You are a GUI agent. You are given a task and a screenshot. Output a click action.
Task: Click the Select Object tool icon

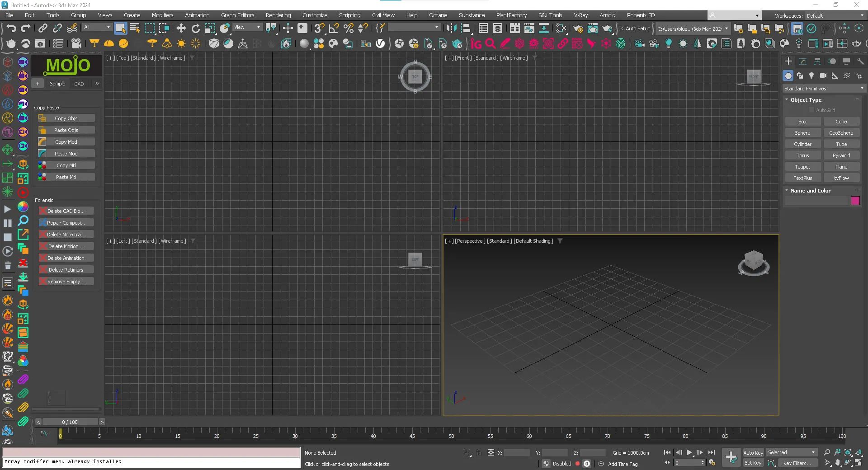tap(120, 28)
